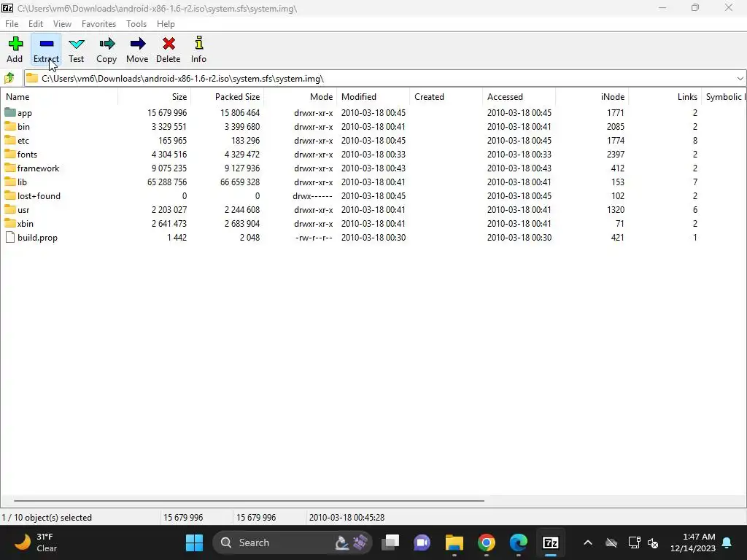Click the Move toolbar icon
The height and width of the screenshot is (560, 747).
(138, 44)
